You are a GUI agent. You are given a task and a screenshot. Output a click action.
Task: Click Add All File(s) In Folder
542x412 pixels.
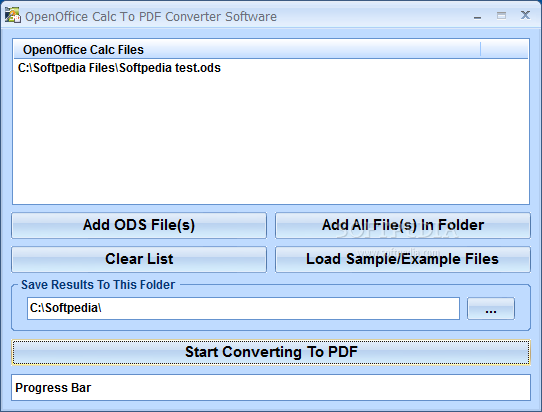[403, 225]
